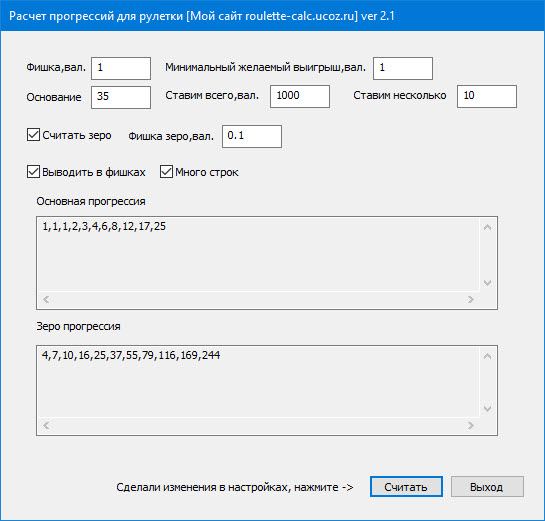Click right arrow of Зеро прогрессия horizontal scrollbar
The image size is (545, 521).
coord(471,425)
